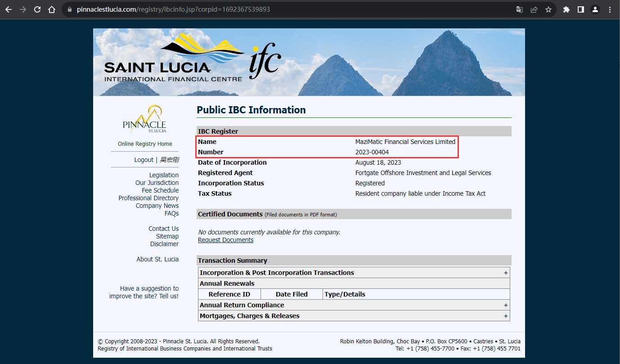The image size is (620, 364).
Task: Click the IBC Register section header
Action: pos(354,131)
